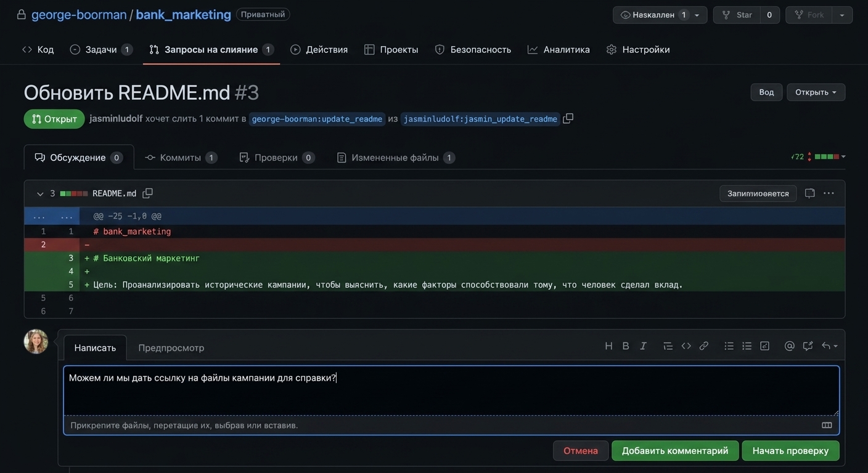Add a task list icon
The height and width of the screenshot is (473, 868).
point(764,346)
